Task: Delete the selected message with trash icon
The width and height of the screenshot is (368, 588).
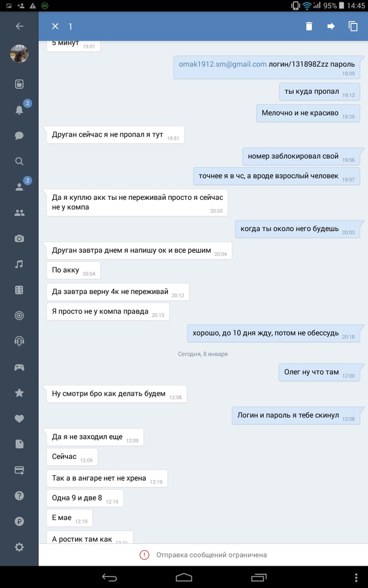Action: [x=309, y=26]
